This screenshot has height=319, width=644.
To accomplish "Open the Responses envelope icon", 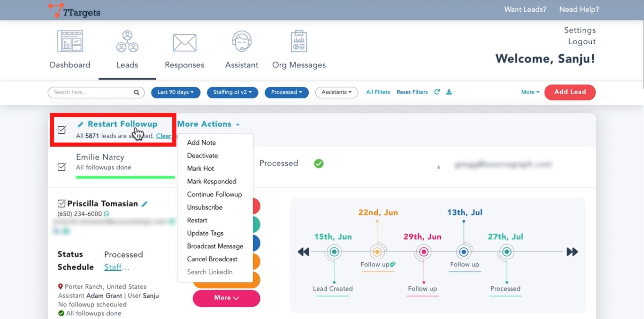I will [184, 43].
